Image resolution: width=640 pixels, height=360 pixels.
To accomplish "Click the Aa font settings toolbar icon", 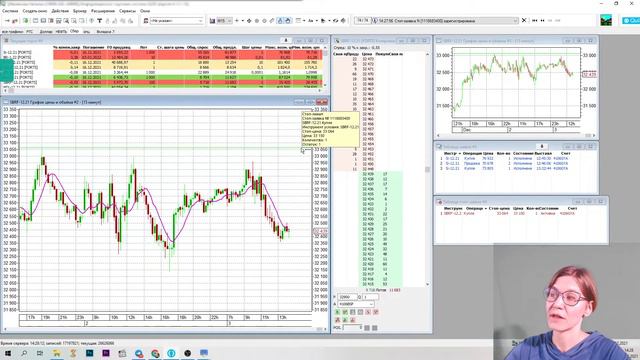I will pyautogui.click(x=311, y=20).
